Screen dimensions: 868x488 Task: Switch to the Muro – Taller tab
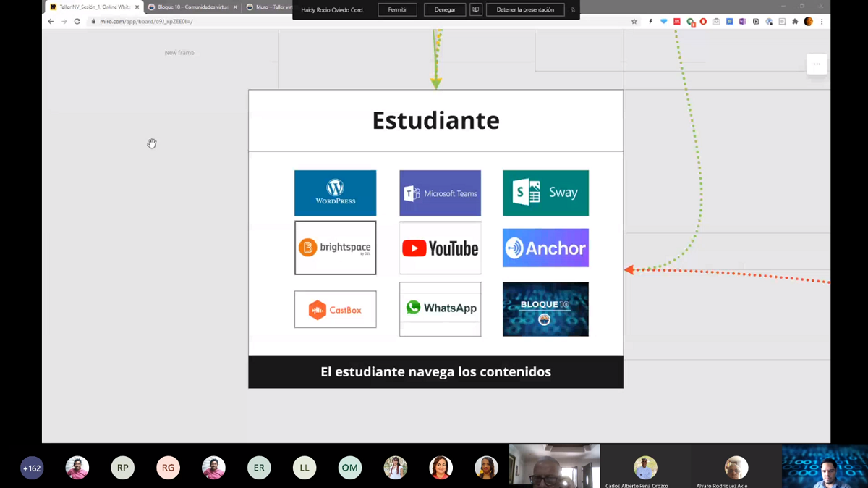pos(269,7)
